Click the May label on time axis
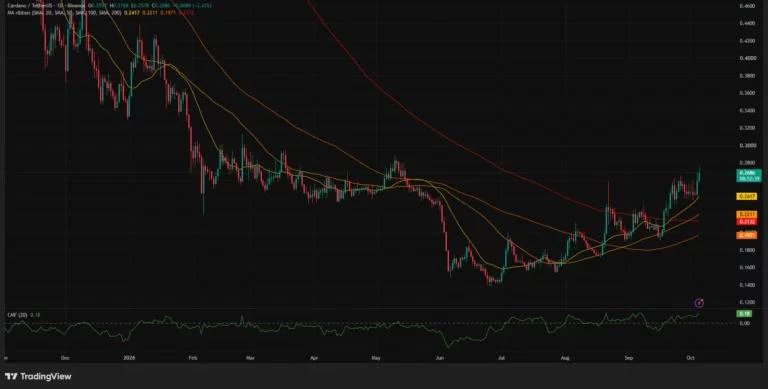 (376, 358)
